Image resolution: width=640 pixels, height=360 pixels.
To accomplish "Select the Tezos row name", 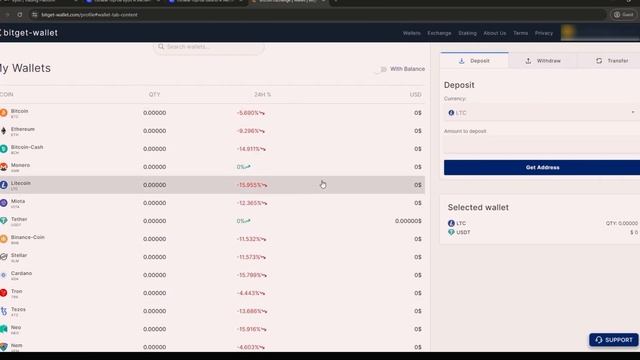I will [x=18, y=309].
